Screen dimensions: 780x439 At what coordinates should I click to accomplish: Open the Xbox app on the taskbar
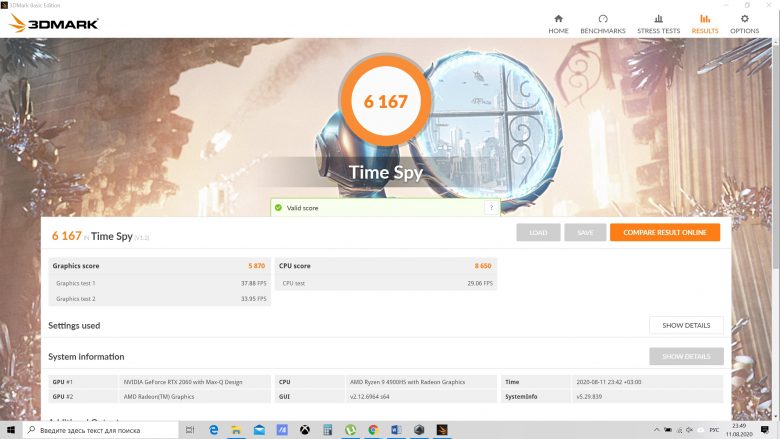(x=304, y=430)
